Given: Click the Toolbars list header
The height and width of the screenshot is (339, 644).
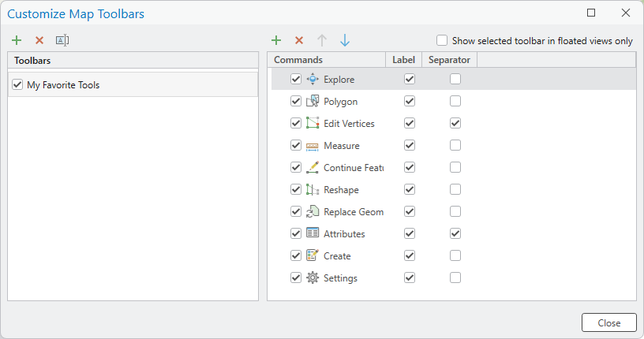Looking at the screenshot, I should pyautogui.click(x=133, y=61).
